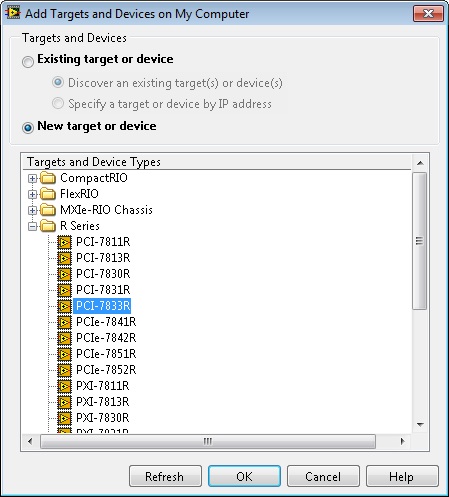Expand the MXIe-RIO Chassis tree node
Image resolution: width=449 pixels, height=497 pixels.
tap(32, 210)
